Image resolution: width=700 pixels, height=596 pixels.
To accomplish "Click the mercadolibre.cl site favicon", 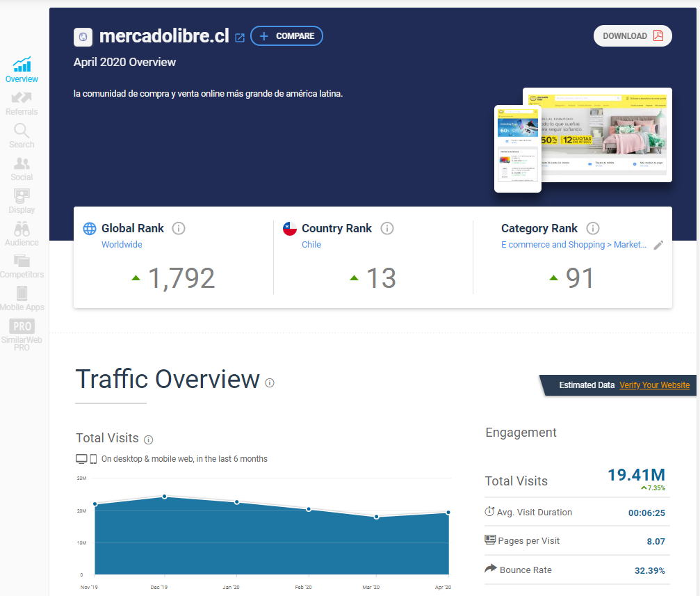I will (83, 37).
